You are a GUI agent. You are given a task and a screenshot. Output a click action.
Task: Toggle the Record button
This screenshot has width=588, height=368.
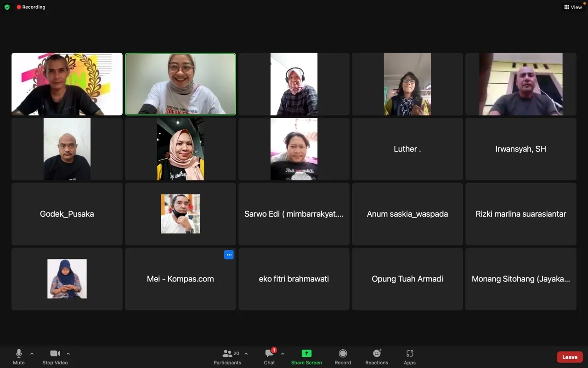click(343, 356)
